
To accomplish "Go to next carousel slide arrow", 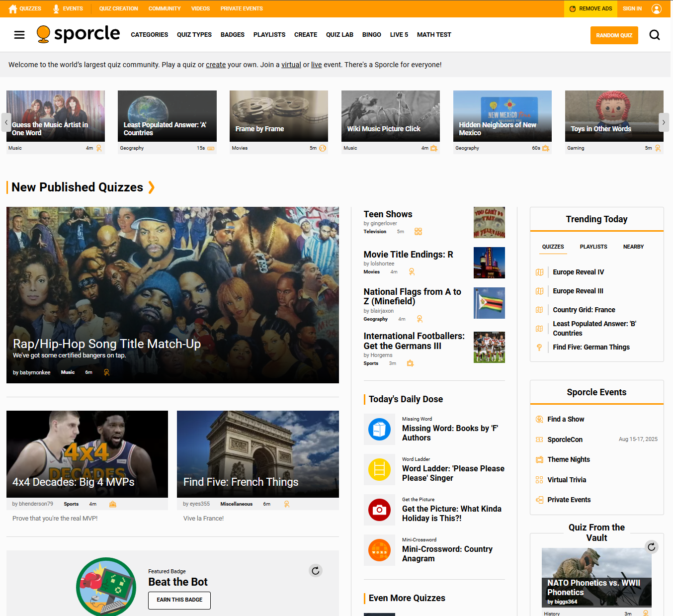I will [664, 122].
